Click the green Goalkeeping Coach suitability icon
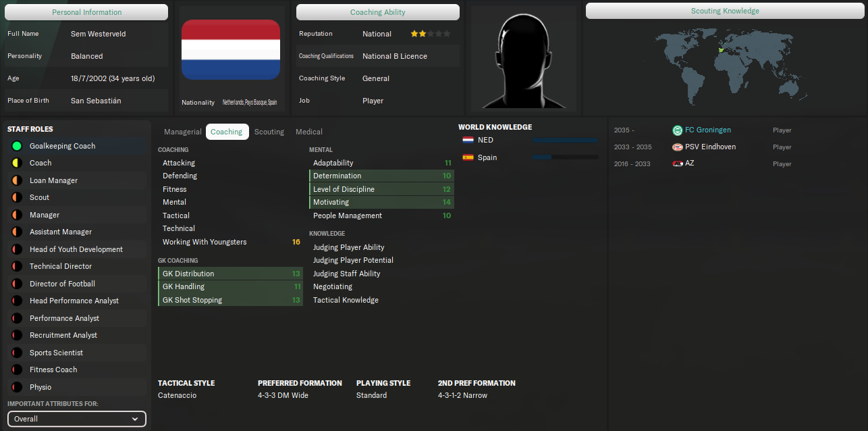 coord(17,146)
